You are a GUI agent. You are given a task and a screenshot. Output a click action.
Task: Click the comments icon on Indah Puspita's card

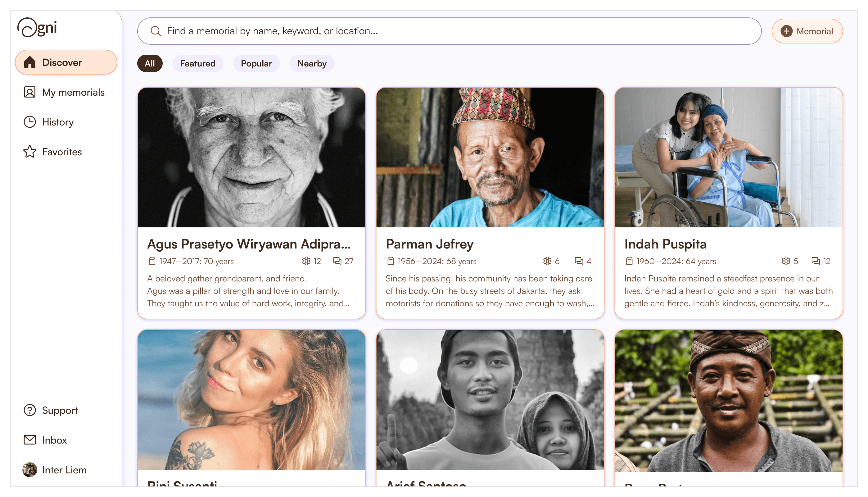pyautogui.click(x=816, y=261)
